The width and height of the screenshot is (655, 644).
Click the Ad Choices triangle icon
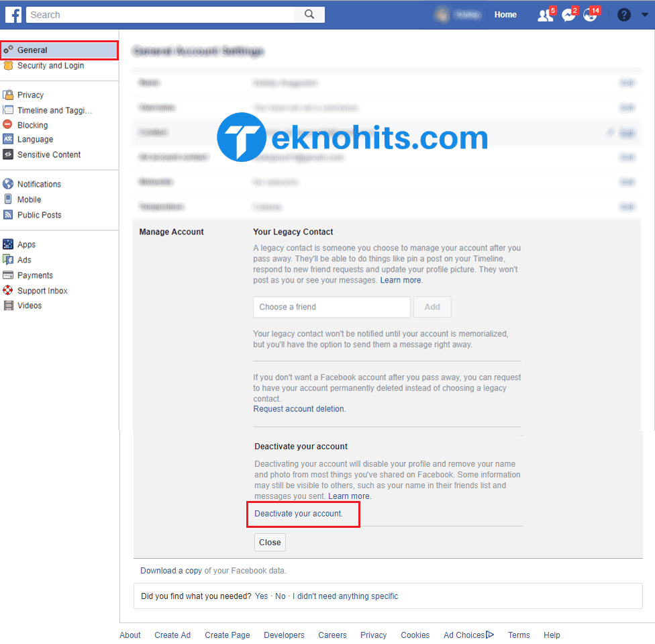pyautogui.click(x=490, y=635)
